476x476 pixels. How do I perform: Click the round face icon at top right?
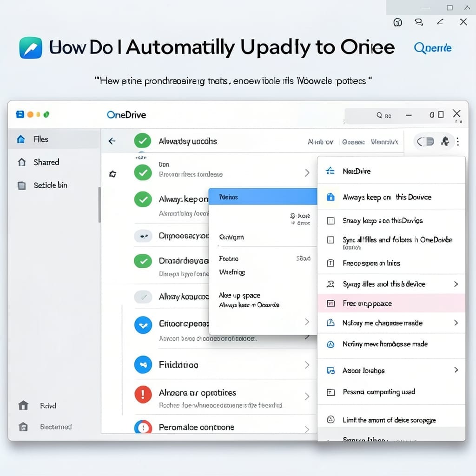point(398,22)
